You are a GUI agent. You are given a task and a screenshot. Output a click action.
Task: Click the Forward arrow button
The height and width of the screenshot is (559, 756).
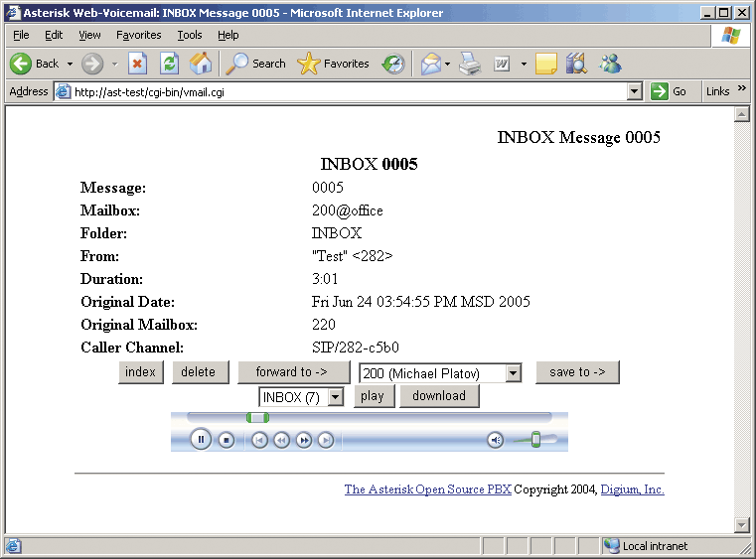pyautogui.click(x=92, y=64)
